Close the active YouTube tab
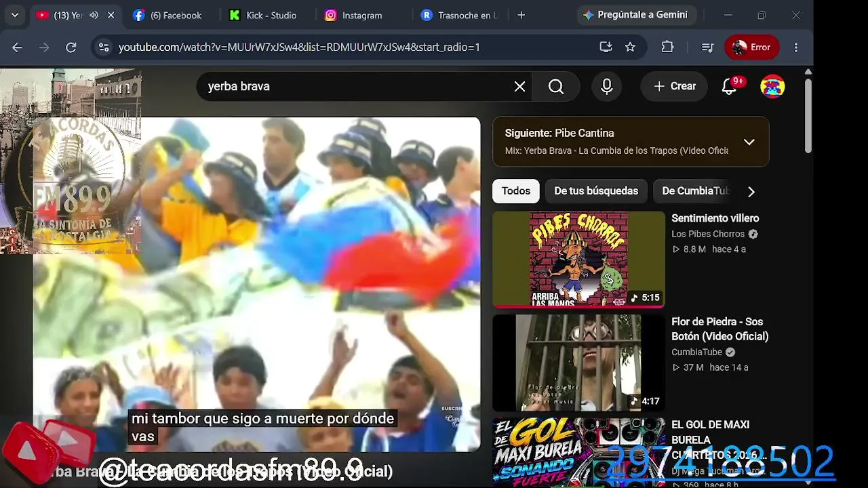868x488 pixels. pos(111,15)
